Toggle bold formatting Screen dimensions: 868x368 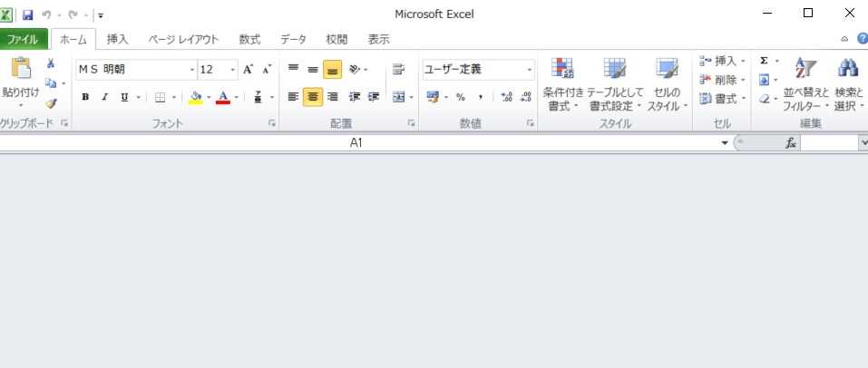coord(85,97)
